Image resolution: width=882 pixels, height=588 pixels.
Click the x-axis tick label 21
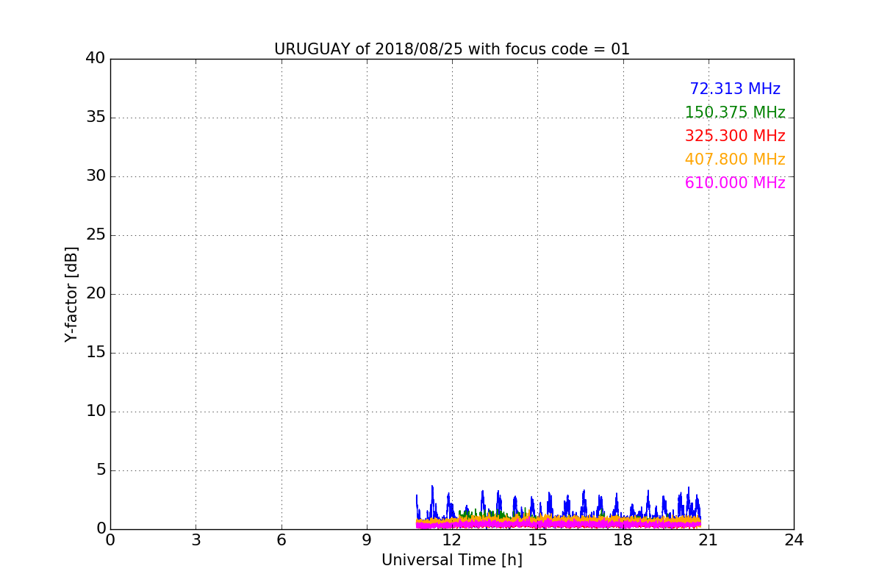pos(709,540)
